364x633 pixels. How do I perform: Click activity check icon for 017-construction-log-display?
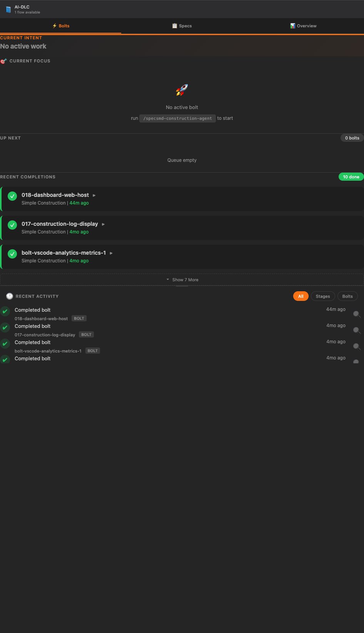pyautogui.click(x=5, y=327)
